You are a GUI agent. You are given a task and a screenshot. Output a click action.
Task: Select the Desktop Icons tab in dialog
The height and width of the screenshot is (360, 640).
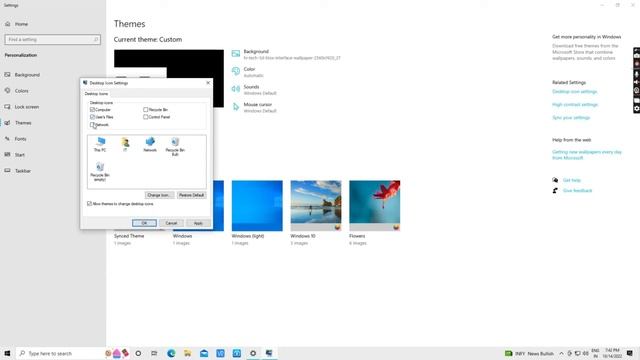tap(96, 93)
